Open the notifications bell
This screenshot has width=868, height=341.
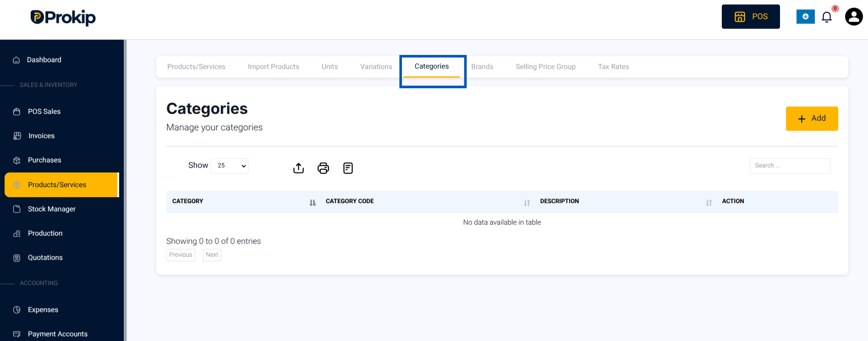(x=827, y=17)
